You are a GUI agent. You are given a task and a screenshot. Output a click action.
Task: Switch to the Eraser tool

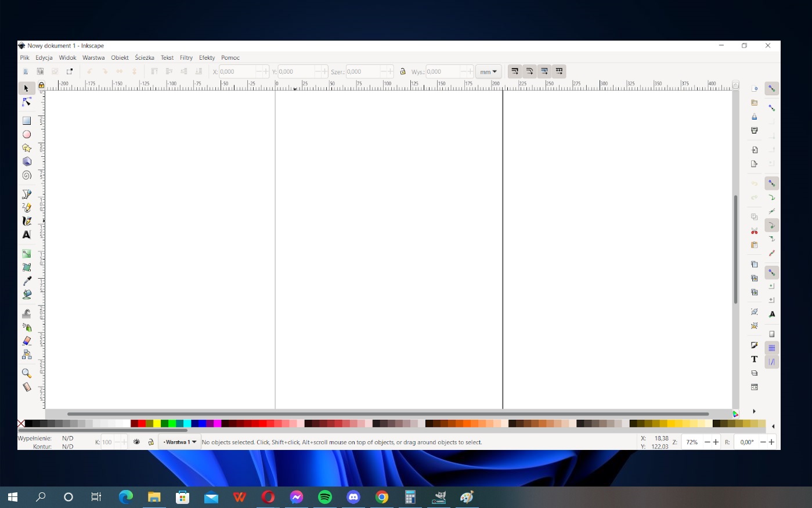point(27,341)
